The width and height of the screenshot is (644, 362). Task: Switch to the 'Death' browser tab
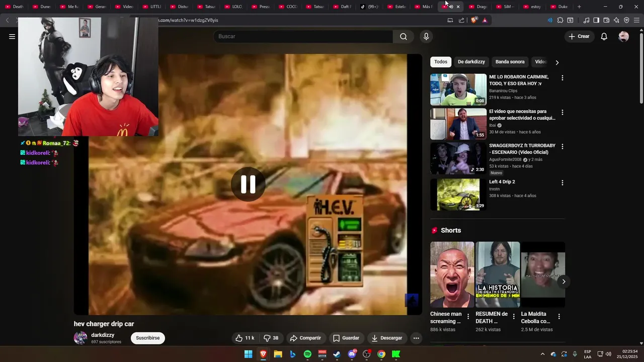pos(14,7)
